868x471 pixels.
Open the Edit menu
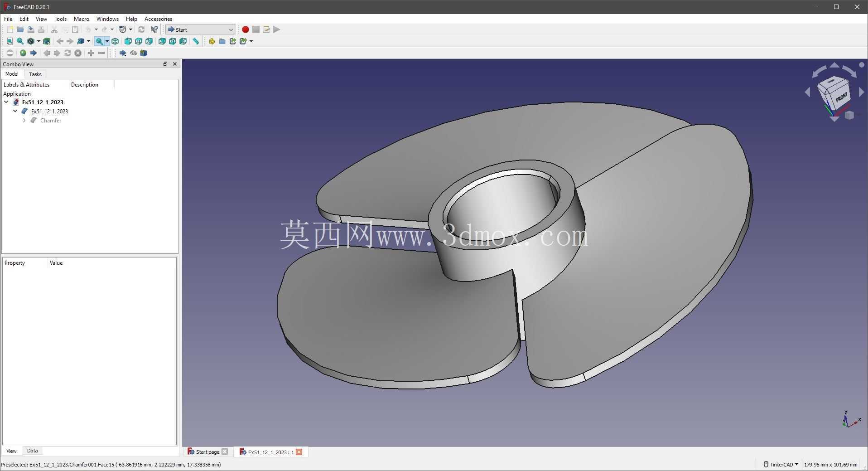coord(24,19)
